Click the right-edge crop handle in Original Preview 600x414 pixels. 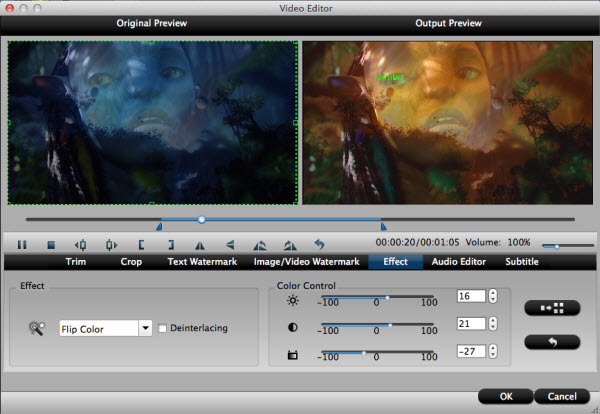(295, 123)
